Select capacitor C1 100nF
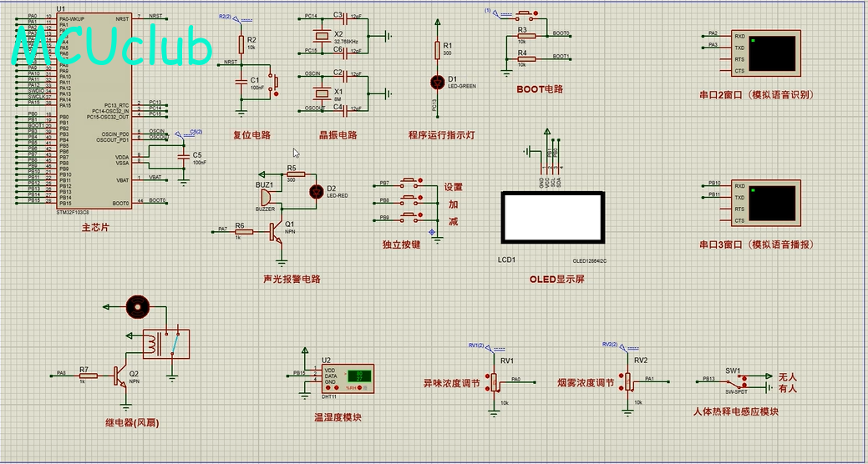Screen dimensions: 868x464 [x=241, y=81]
